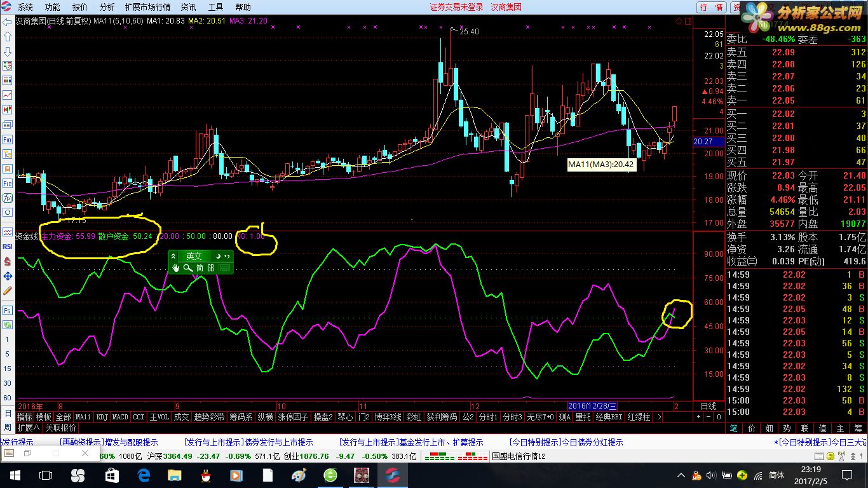Click the blue four-way move arrows icon
This screenshot has height=488, width=868.
click(x=8, y=276)
